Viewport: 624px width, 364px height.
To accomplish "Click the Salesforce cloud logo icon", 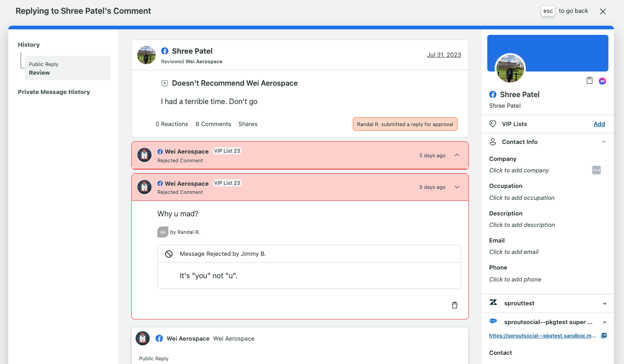I will tap(493, 321).
